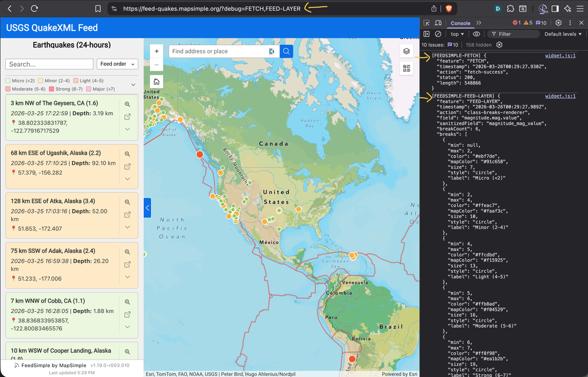Open the Feed order sort dropdown
Image resolution: width=588 pixels, height=377 pixels.
(117, 64)
